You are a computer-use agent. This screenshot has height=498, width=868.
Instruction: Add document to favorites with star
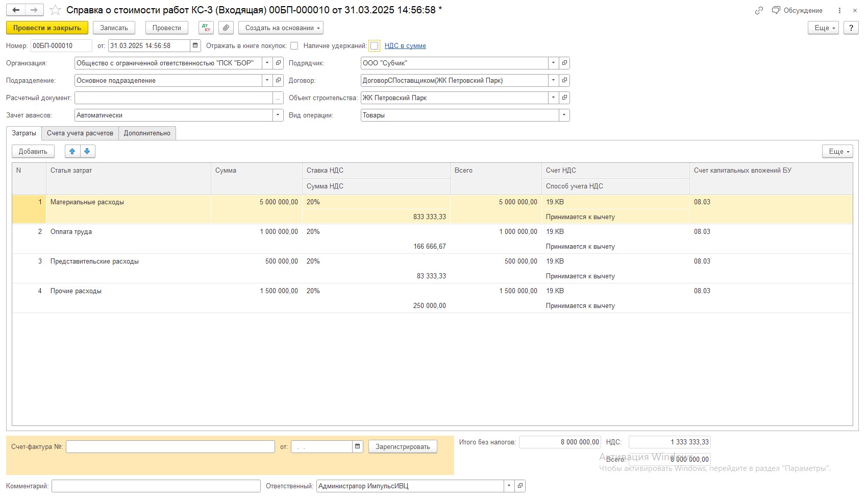tap(55, 10)
